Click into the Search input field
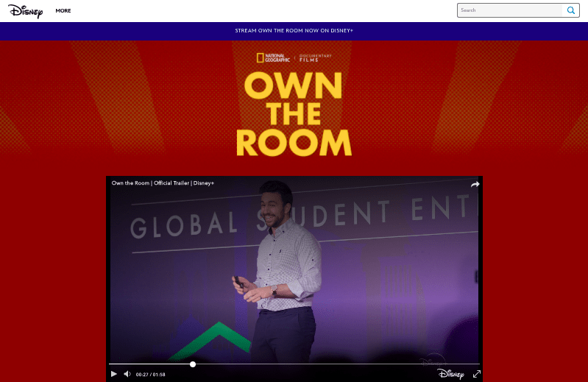Image resolution: width=588 pixels, height=382 pixels. click(x=510, y=10)
